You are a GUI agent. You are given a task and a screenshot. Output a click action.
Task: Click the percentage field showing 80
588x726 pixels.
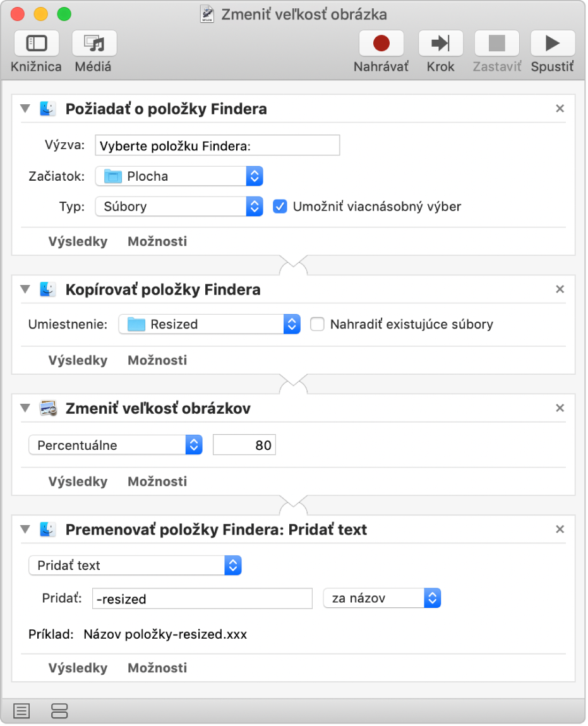tap(244, 445)
